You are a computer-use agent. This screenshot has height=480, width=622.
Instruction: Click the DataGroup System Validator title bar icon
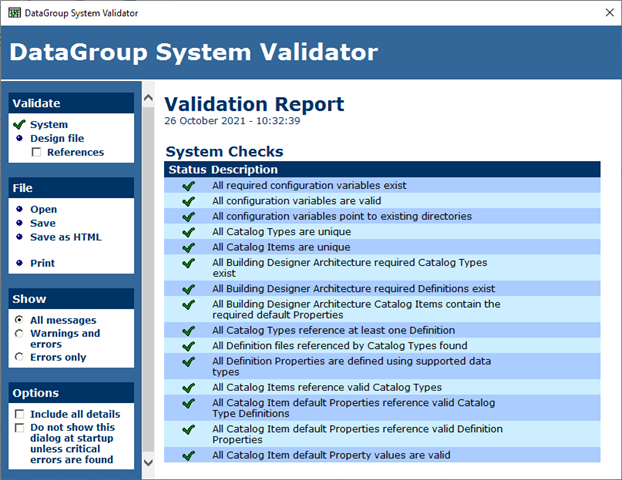(14, 13)
